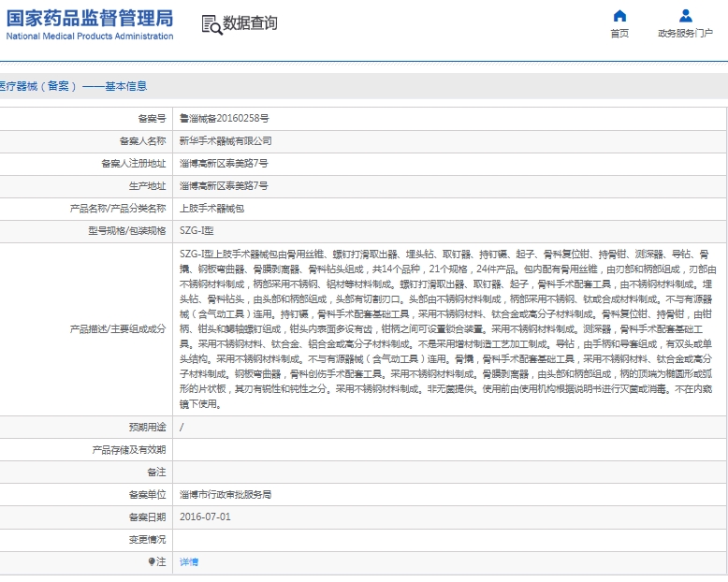This screenshot has width=728, height=582.
Task: Click the 备案人名称 label
Action: [x=142, y=140]
